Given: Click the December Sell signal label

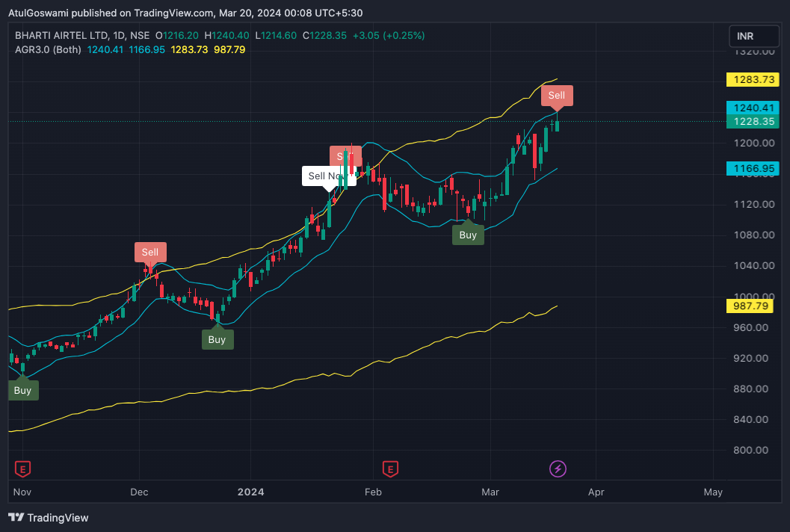Looking at the screenshot, I should click(x=150, y=253).
